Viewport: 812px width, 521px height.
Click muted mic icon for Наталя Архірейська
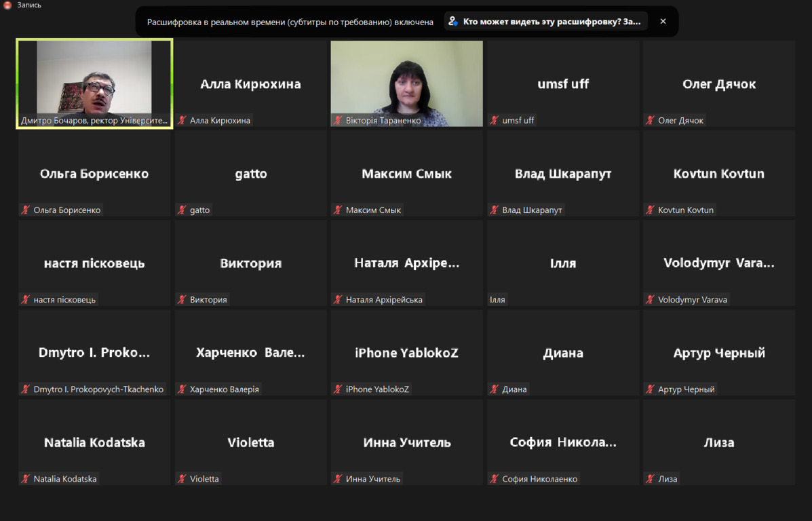pos(338,299)
